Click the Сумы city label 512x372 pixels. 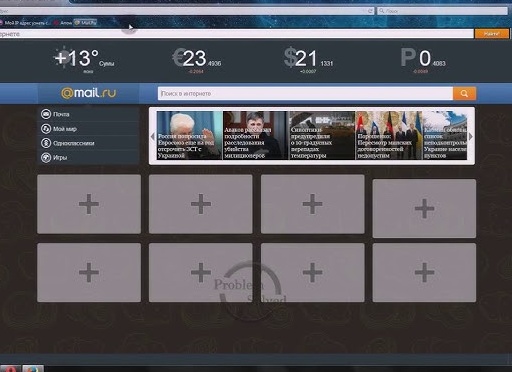coord(107,63)
